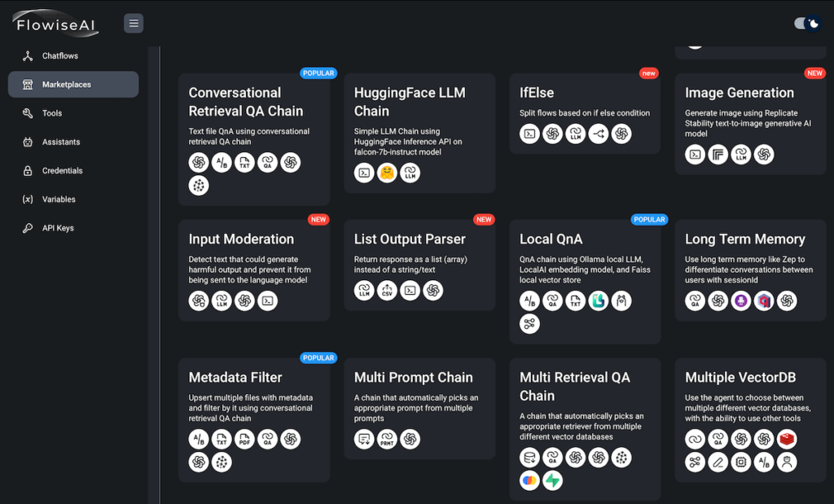Select the CSV output icon on List Output Parser
The width and height of the screenshot is (834, 504).
pos(387,290)
